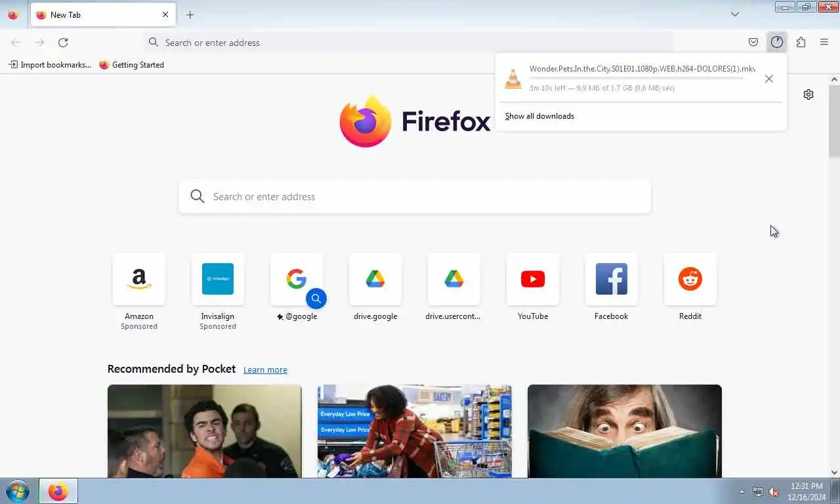This screenshot has width=840, height=504.
Task: Click the vertical scrollbar thumb
Action: [x=834, y=121]
